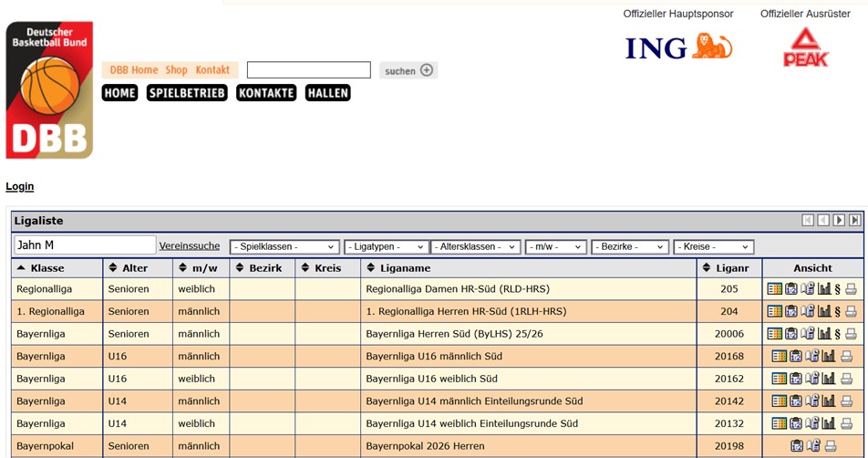This screenshot has width=868, height=458.
Task: Click the Login link
Action: [x=20, y=186]
